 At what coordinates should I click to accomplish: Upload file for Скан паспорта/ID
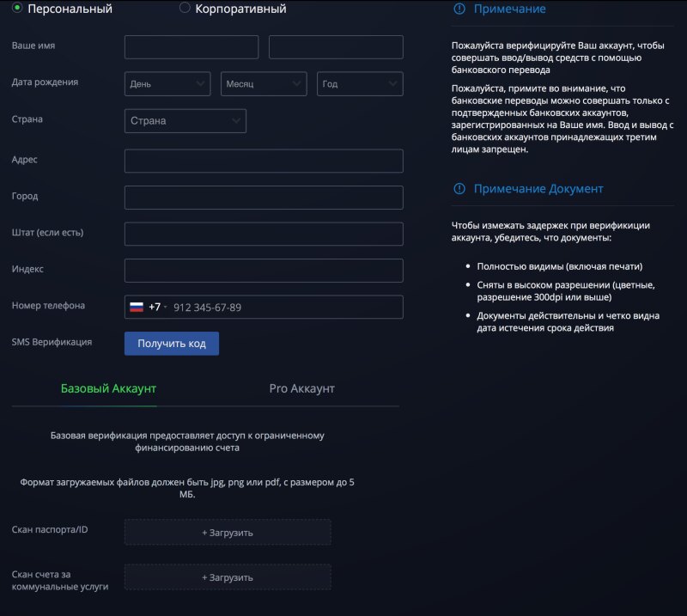[228, 533]
